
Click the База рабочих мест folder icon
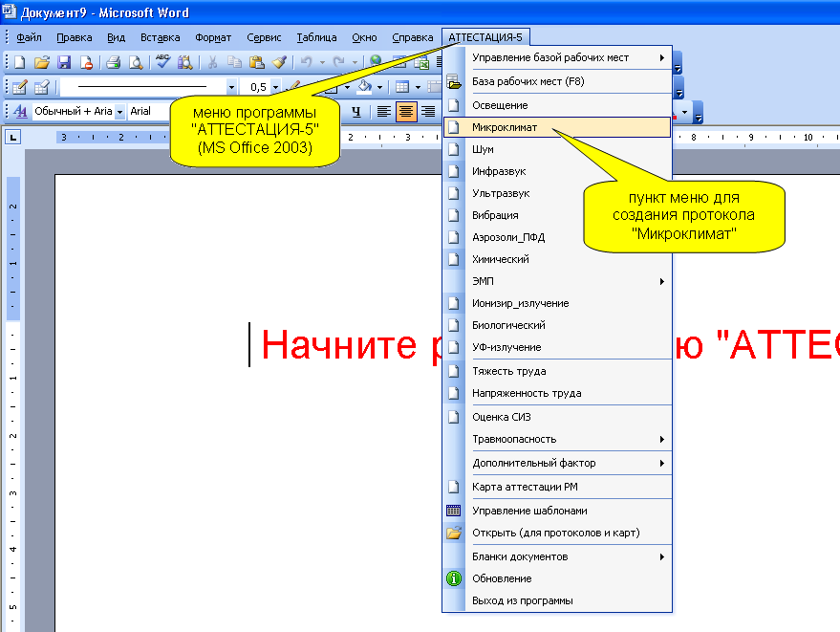click(x=454, y=81)
